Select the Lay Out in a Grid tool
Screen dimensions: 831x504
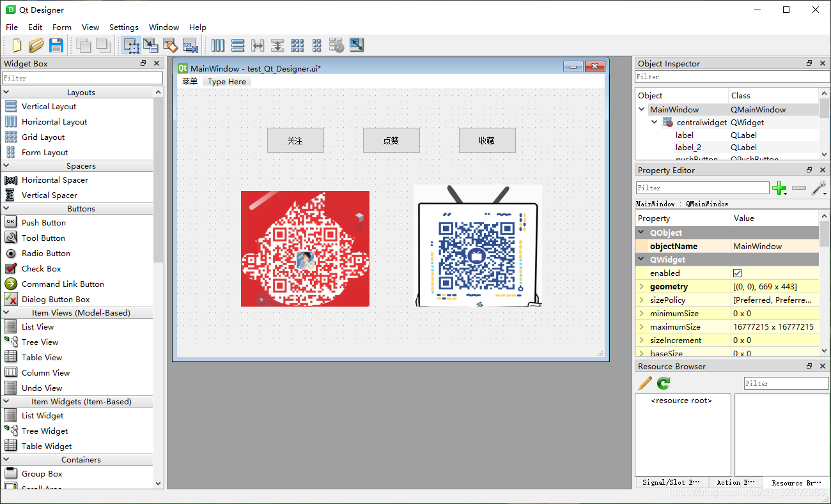click(297, 45)
